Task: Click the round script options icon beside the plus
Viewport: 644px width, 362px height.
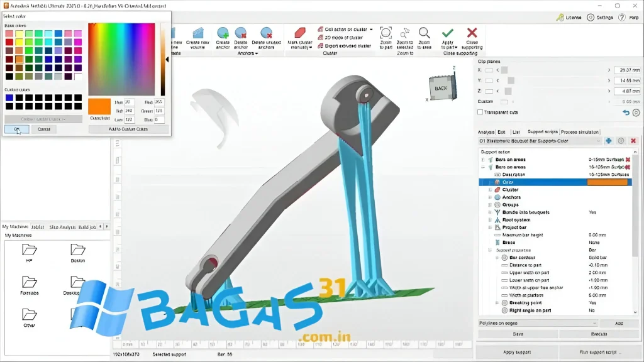Action: [x=621, y=141]
